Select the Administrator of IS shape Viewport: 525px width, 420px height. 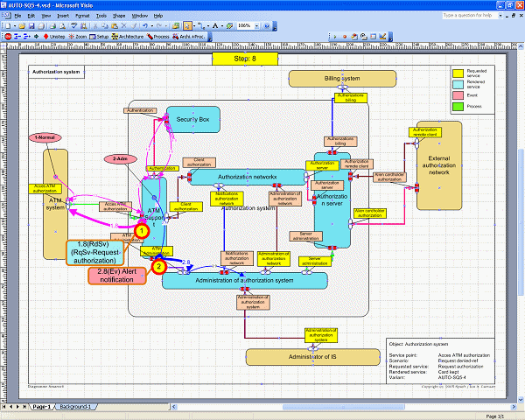click(x=312, y=357)
